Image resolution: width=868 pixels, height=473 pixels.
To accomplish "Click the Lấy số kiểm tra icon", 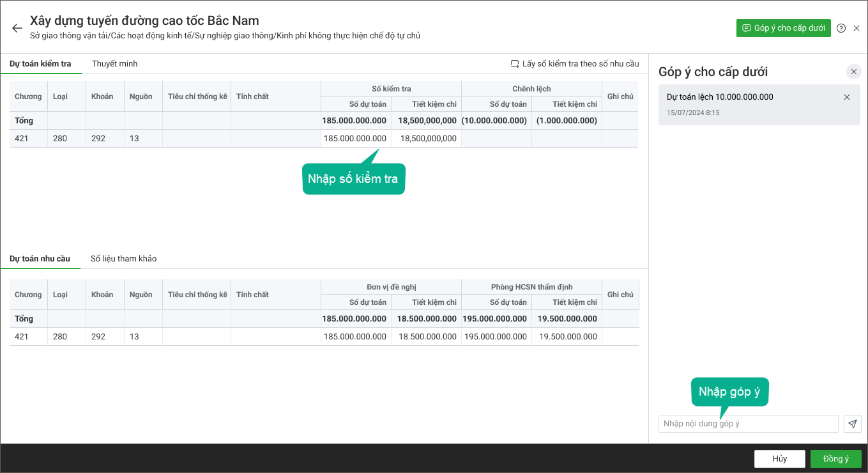I will pyautogui.click(x=515, y=64).
